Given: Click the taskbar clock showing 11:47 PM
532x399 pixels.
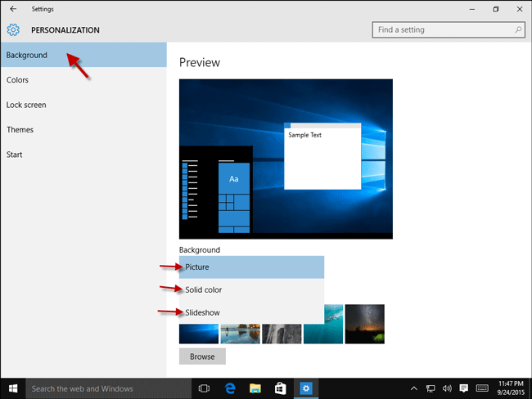Looking at the screenshot, I should [x=511, y=388].
